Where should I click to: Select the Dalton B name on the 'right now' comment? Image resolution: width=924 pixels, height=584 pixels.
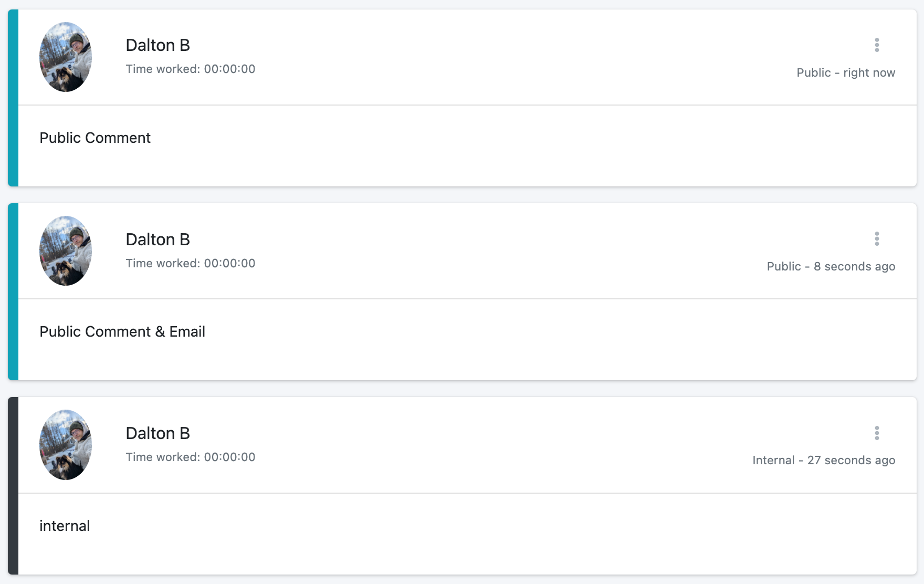tap(157, 45)
